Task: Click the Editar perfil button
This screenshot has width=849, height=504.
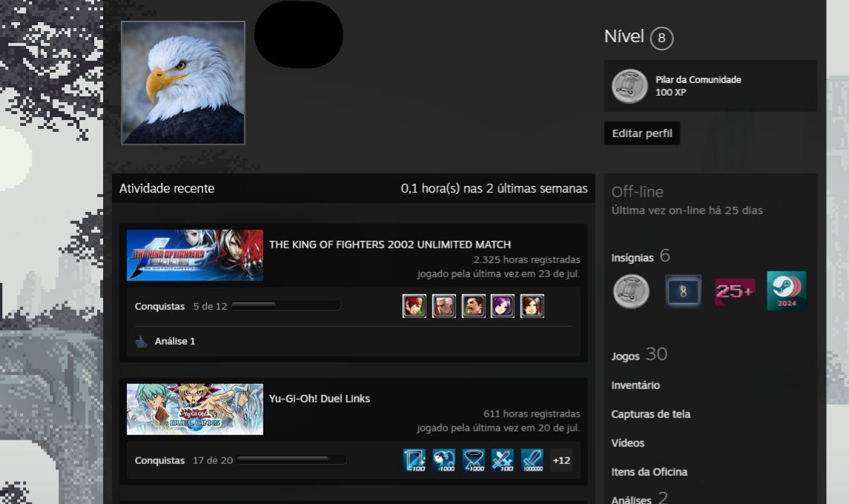Action: 642,133
